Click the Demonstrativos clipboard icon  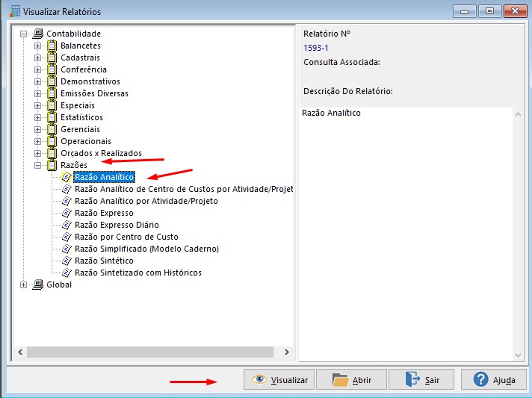pos(52,81)
